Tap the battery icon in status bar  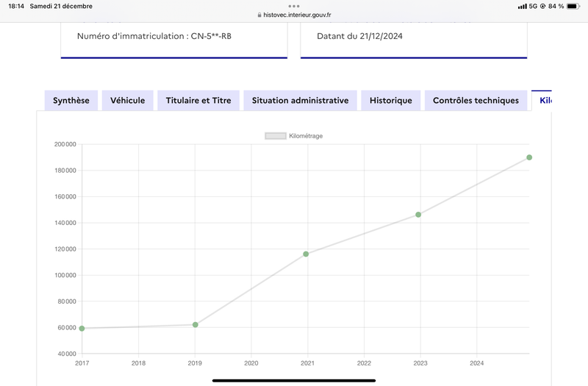(573, 6)
